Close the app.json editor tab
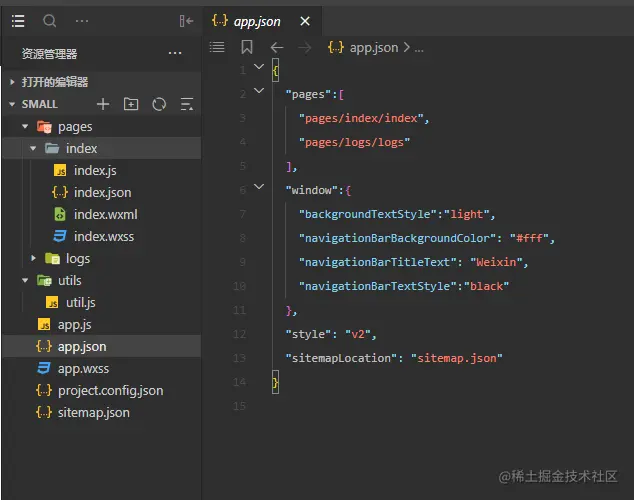This screenshot has height=500, width=634. [x=305, y=21]
